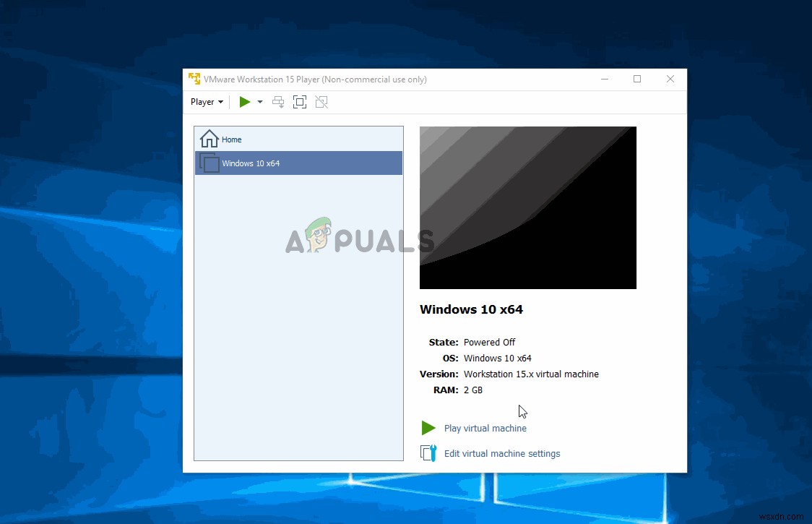Expand the dropdown arrow next to the power button

pyautogui.click(x=260, y=101)
